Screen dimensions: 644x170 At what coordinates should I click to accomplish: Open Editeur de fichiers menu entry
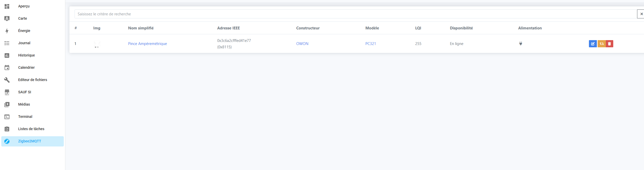33,80
